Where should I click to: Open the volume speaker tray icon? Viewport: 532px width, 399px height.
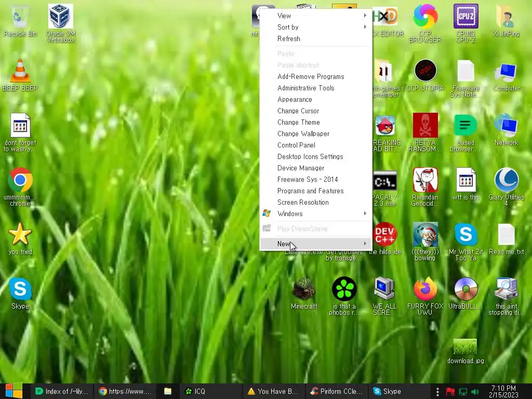click(475, 392)
